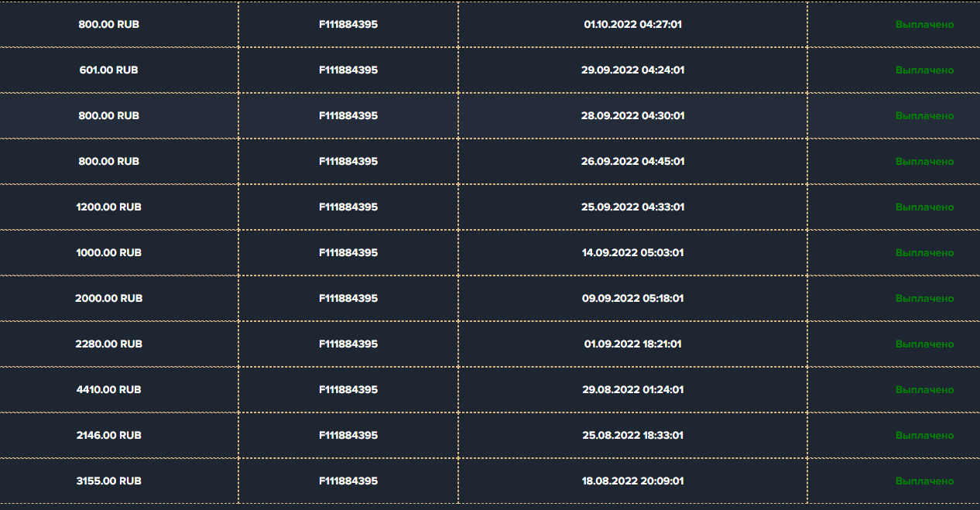The height and width of the screenshot is (510, 980).
Task: Click the Выплачено status for 1000.00 RUB row
Action: pos(924,252)
